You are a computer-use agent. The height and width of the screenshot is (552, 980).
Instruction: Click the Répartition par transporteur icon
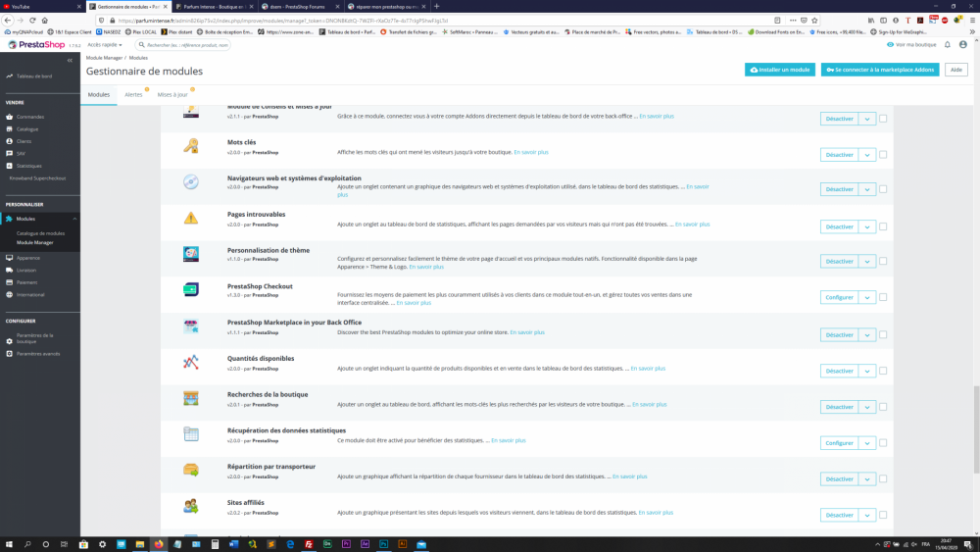(191, 470)
